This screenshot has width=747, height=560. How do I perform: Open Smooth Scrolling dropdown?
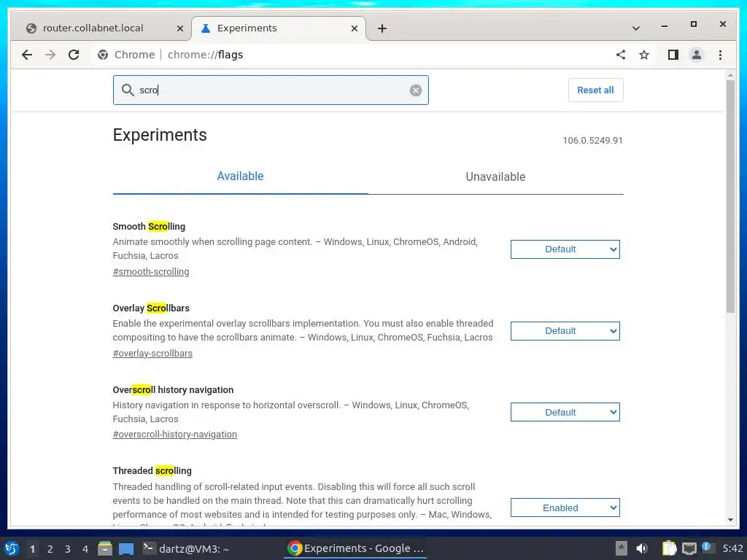tap(565, 249)
